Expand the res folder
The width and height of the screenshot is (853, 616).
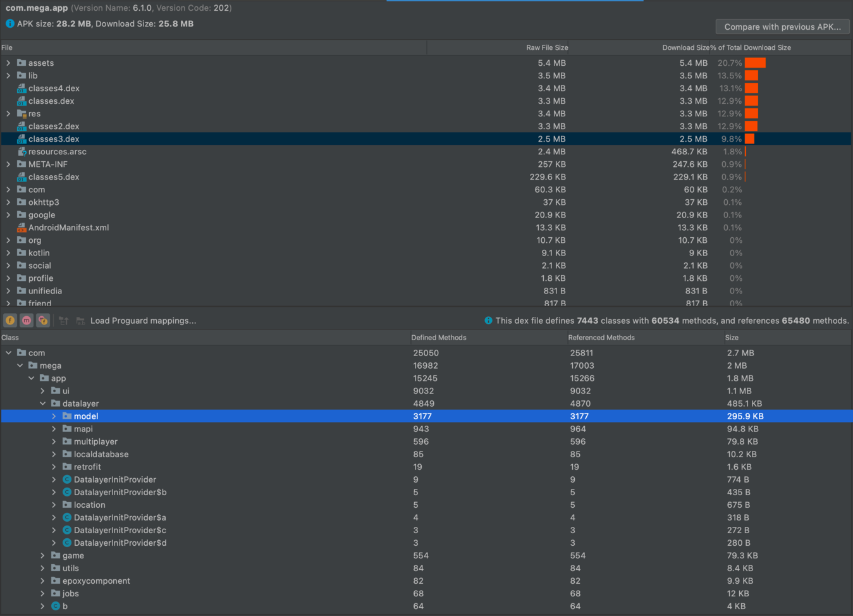tap(8, 113)
